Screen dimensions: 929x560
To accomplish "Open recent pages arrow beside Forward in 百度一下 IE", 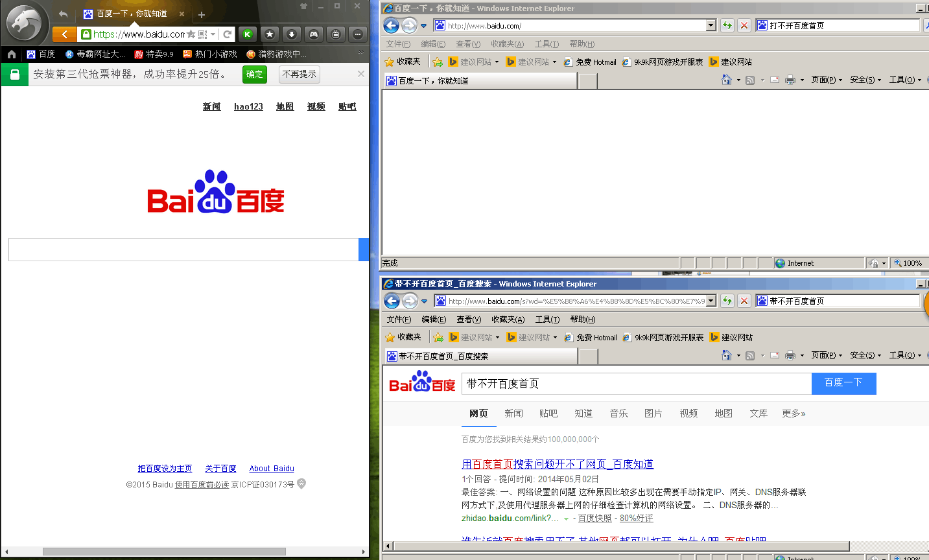I will 423,25.
